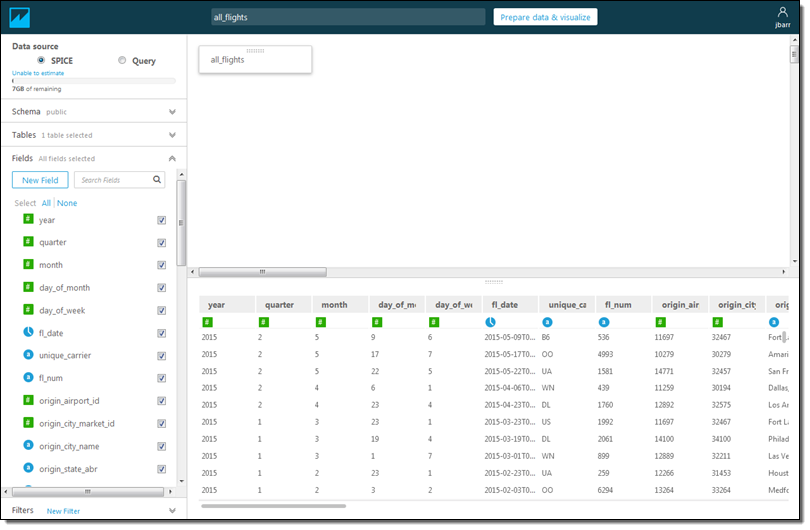The image size is (810, 530).
Task: Uncheck the origin_city_name field checkbox
Action: tap(162, 446)
